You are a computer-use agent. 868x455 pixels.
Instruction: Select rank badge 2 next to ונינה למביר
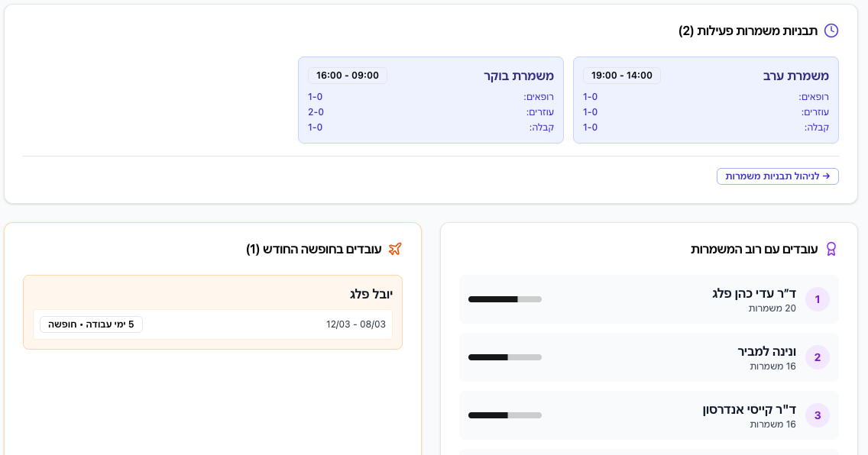[818, 357]
